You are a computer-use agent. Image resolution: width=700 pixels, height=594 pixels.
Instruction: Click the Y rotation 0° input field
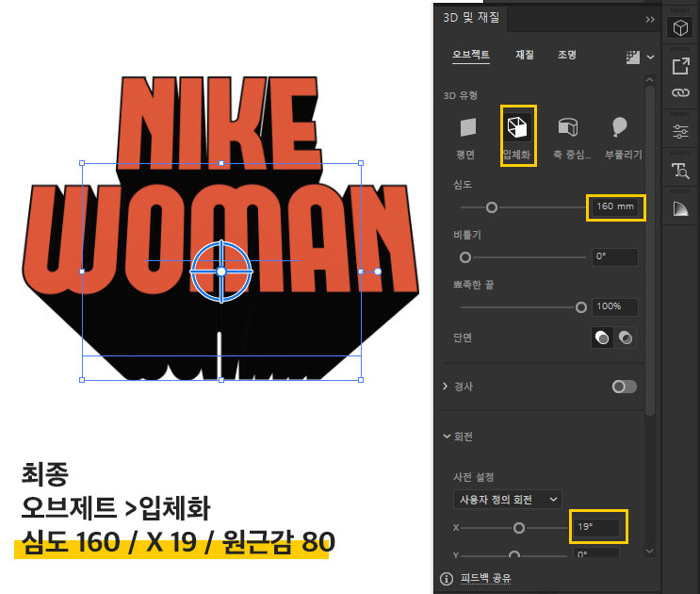tap(596, 553)
